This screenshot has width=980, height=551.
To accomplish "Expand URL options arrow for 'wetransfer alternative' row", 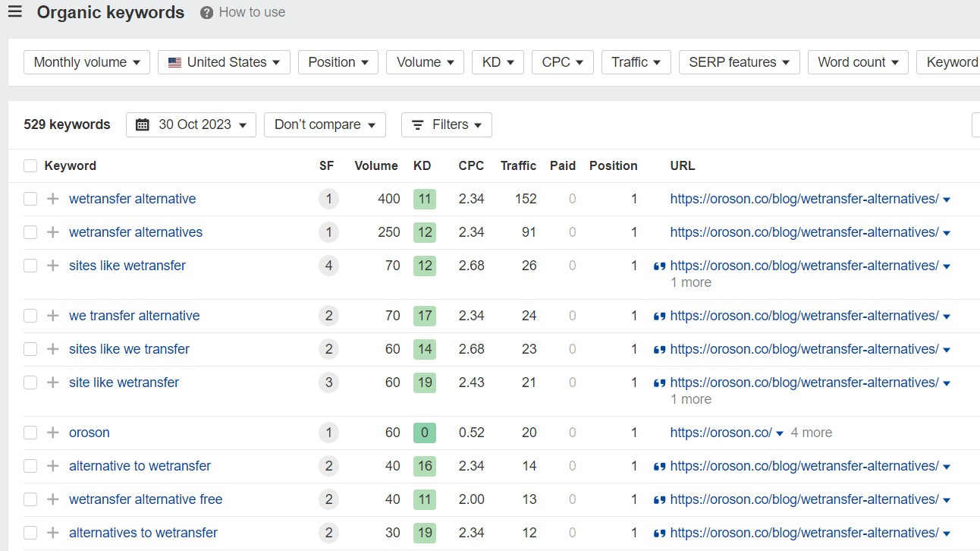I will [947, 200].
